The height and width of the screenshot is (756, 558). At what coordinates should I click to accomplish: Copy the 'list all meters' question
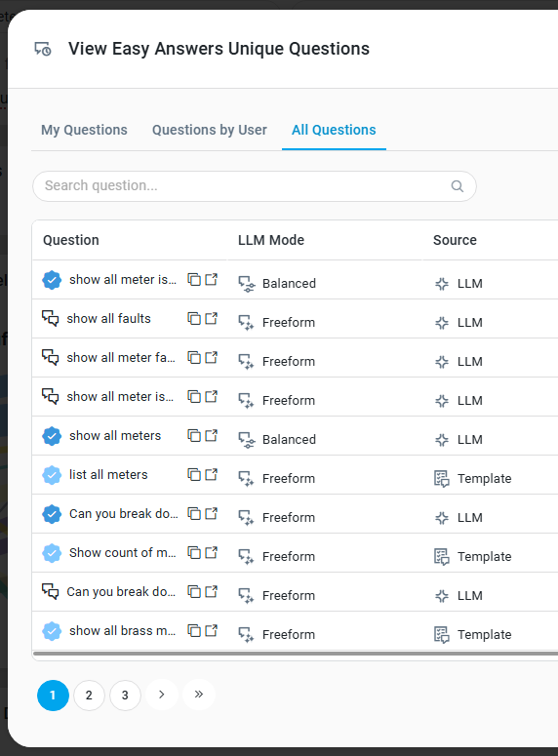click(194, 475)
